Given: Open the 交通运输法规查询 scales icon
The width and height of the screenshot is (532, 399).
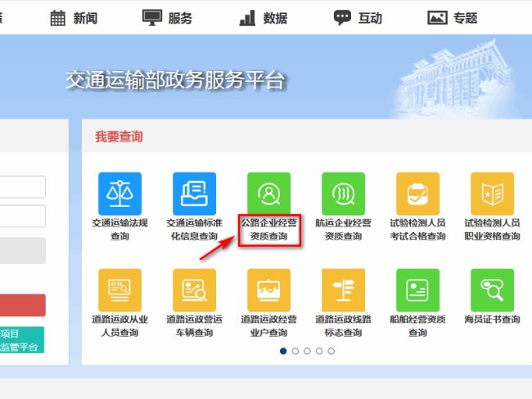Looking at the screenshot, I should coord(119,194).
